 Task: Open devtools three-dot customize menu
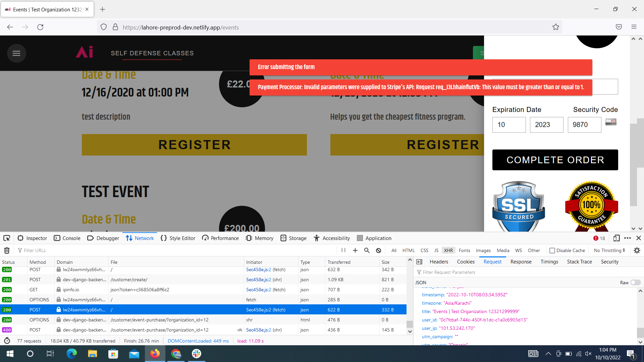pos(628,238)
